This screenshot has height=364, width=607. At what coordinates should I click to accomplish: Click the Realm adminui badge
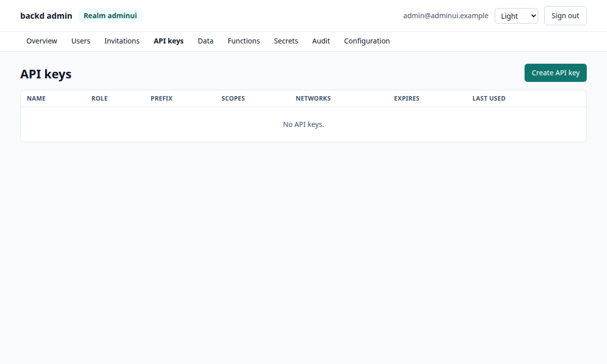[110, 16]
